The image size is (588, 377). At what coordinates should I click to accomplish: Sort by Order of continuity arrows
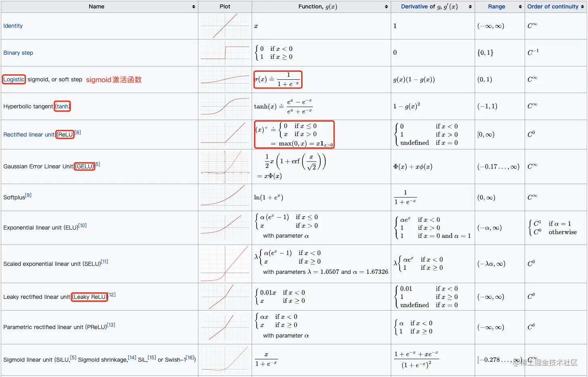(x=582, y=7)
